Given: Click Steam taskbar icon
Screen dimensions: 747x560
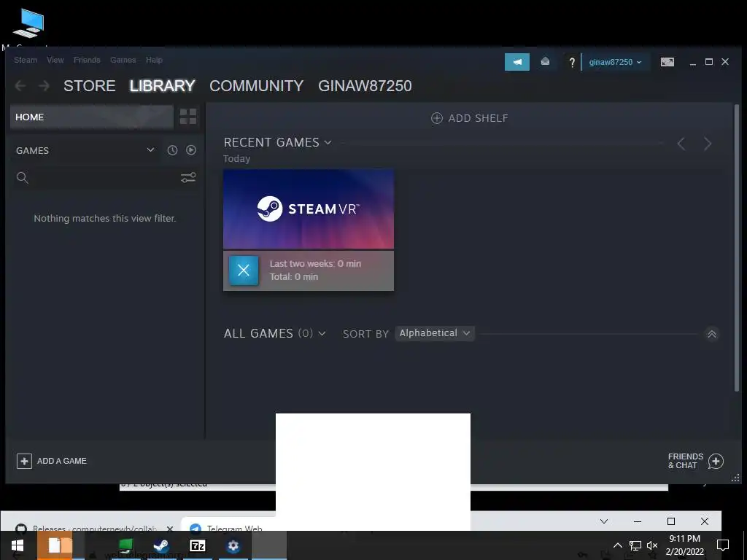Looking at the screenshot, I should click(161, 545).
